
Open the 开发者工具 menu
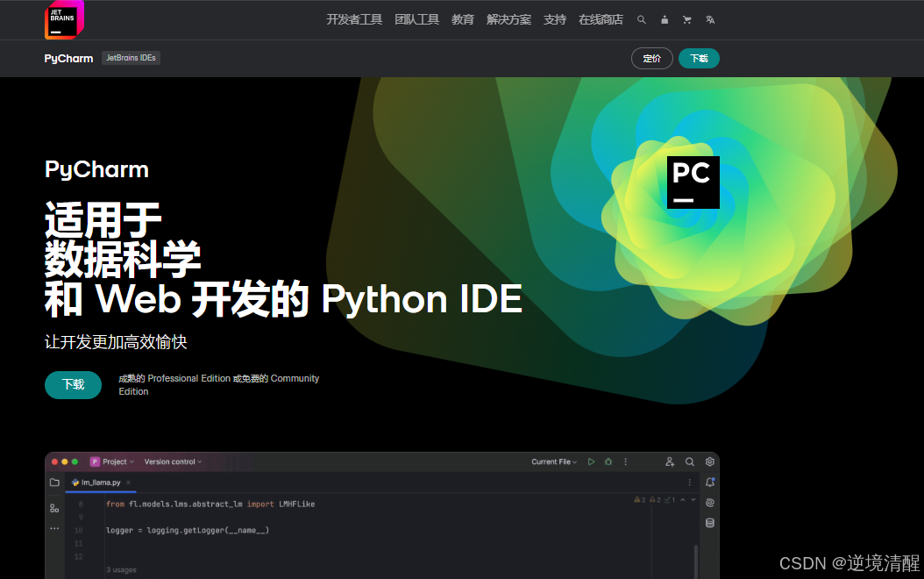point(354,19)
